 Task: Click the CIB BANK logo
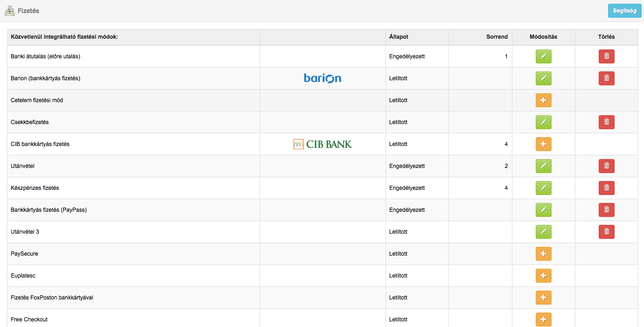[322, 144]
